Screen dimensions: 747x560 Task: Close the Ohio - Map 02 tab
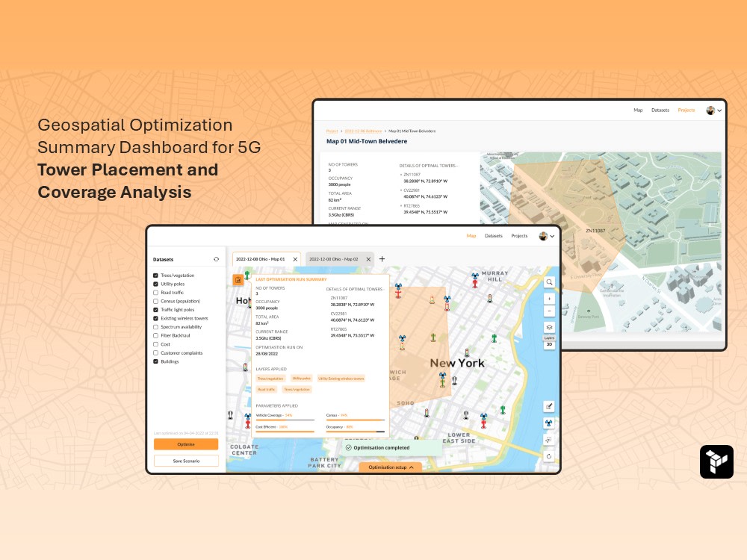tap(368, 259)
